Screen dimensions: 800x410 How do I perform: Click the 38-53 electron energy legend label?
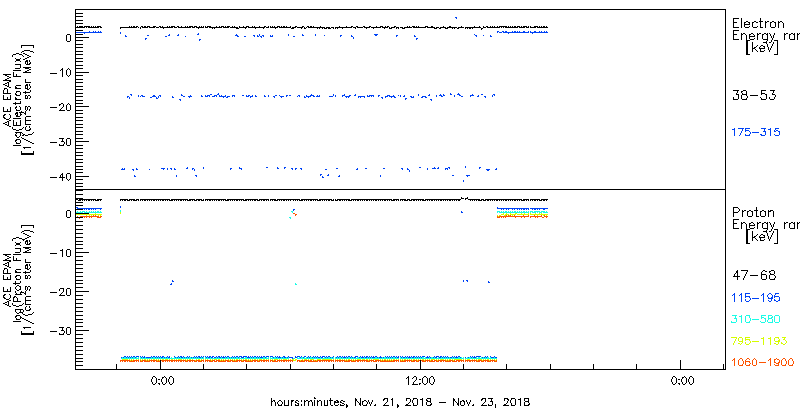[x=754, y=95]
